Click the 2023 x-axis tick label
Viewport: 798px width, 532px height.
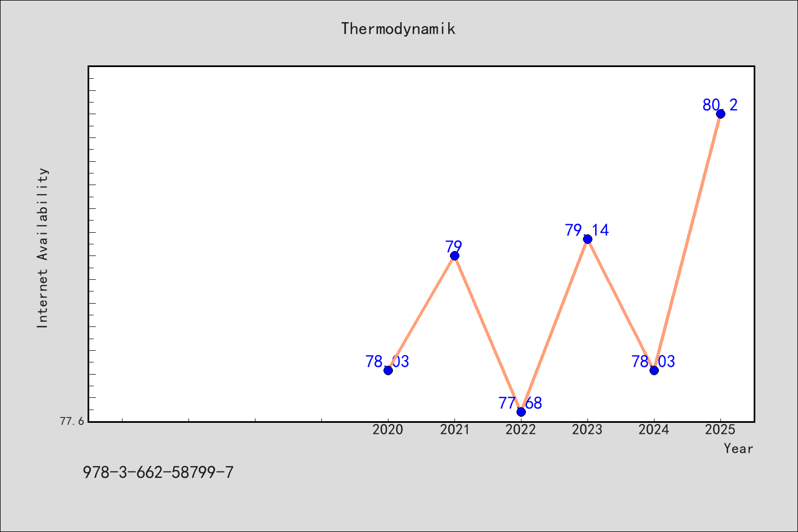[587, 429]
